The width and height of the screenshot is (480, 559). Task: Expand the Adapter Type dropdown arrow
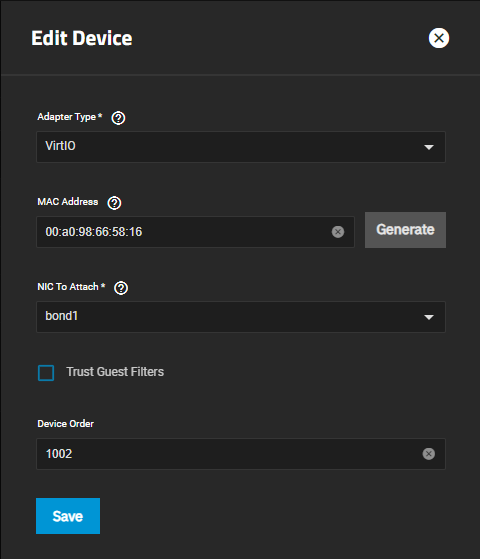429,147
